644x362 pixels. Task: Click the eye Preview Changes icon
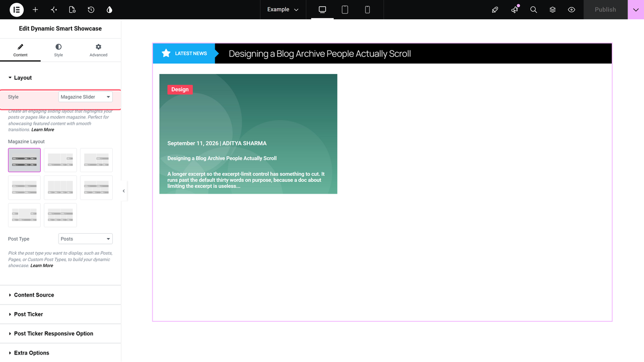pos(572,10)
